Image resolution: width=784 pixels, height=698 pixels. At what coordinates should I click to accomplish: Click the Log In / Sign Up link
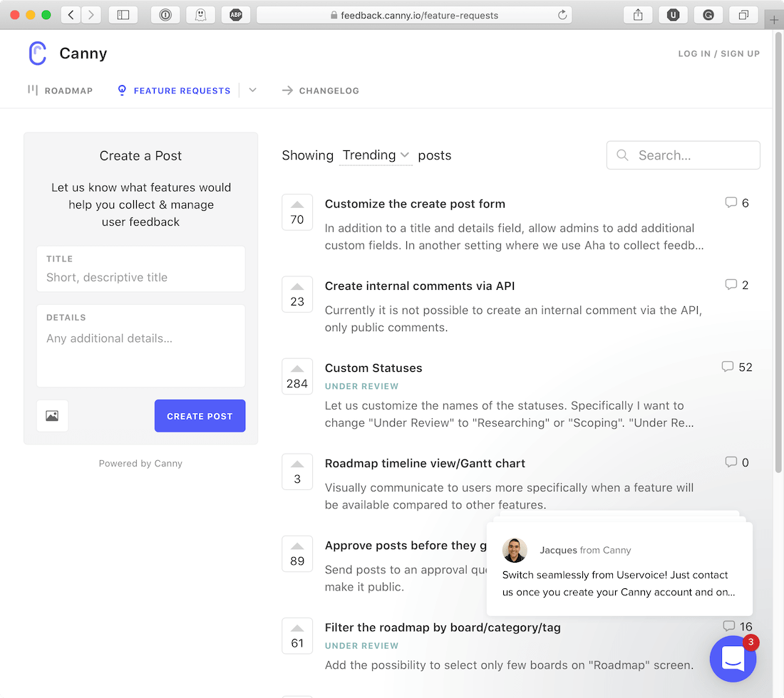pyautogui.click(x=719, y=53)
